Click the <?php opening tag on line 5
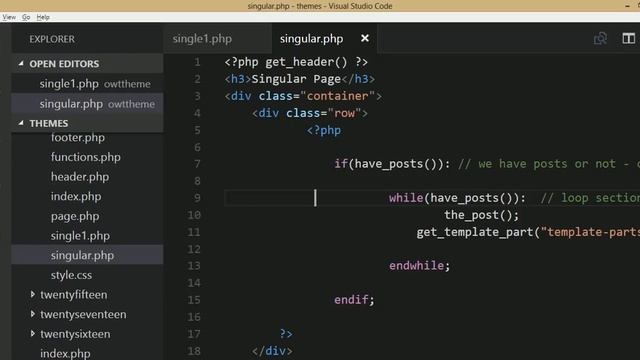This screenshot has width=640, height=360. point(324,130)
